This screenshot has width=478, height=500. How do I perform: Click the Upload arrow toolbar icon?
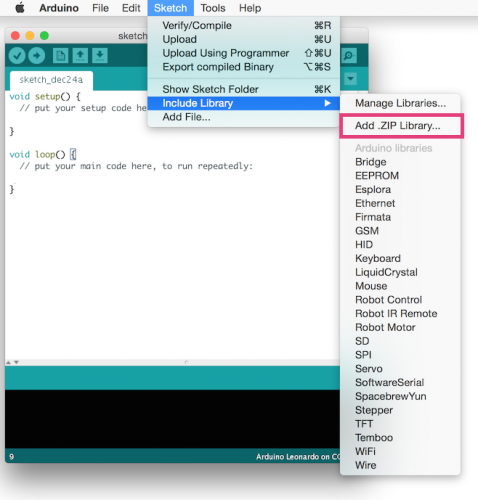37,55
